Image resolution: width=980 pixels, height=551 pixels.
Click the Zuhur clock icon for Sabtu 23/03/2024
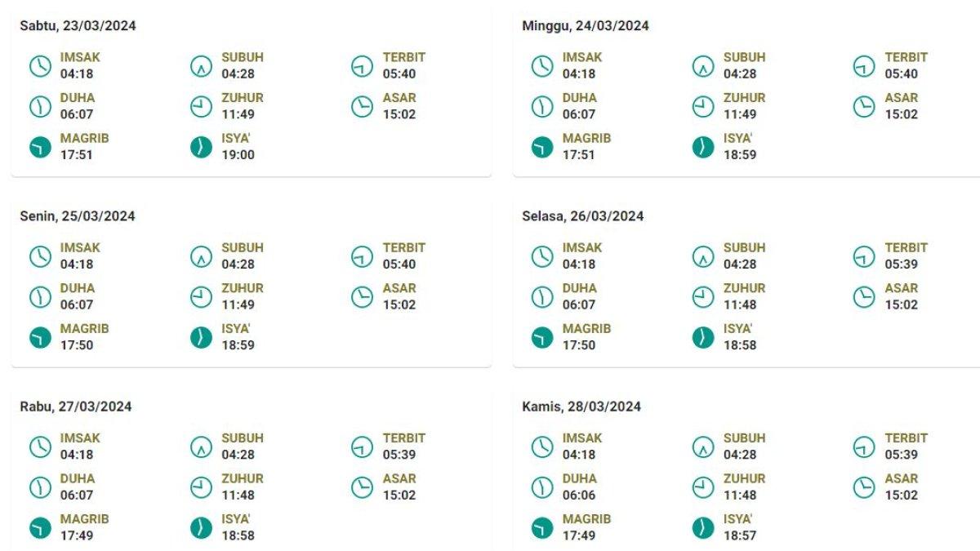point(201,106)
